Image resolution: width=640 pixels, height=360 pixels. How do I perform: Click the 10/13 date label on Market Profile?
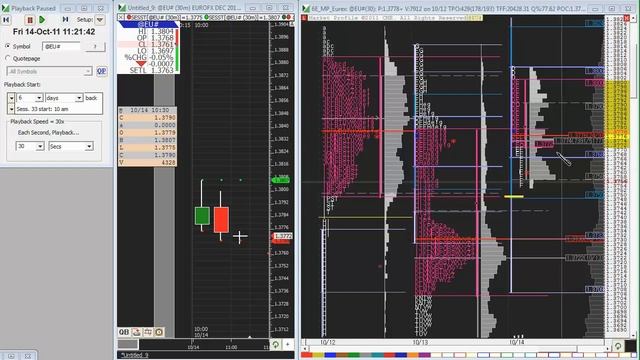pyautogui.click(x=420, y=342)
